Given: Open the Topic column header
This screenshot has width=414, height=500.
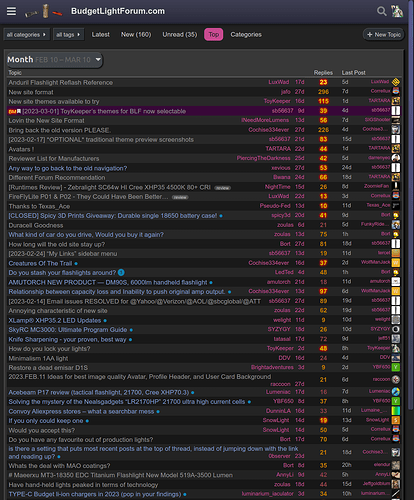Looking at the screenshot, I should click(x=15, y=73).
